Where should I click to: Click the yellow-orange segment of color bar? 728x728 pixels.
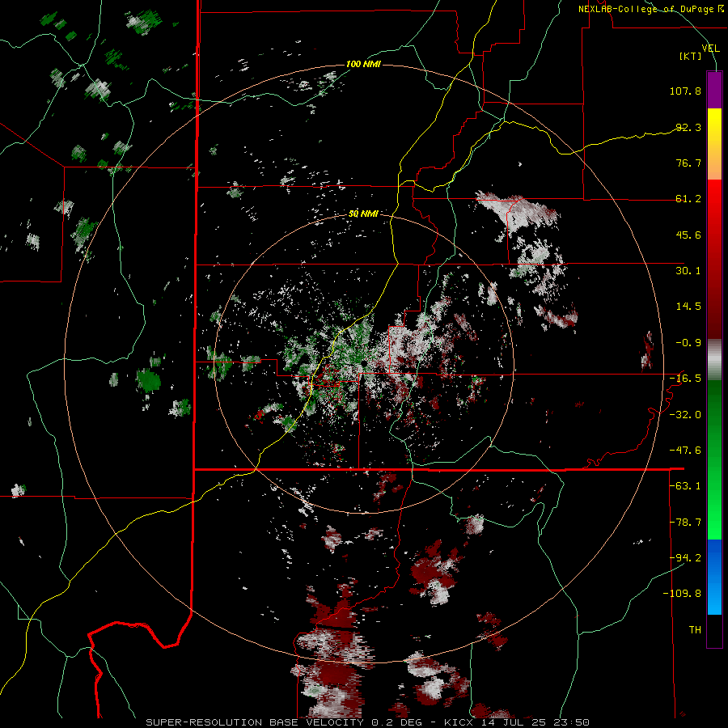coord(714,144)
